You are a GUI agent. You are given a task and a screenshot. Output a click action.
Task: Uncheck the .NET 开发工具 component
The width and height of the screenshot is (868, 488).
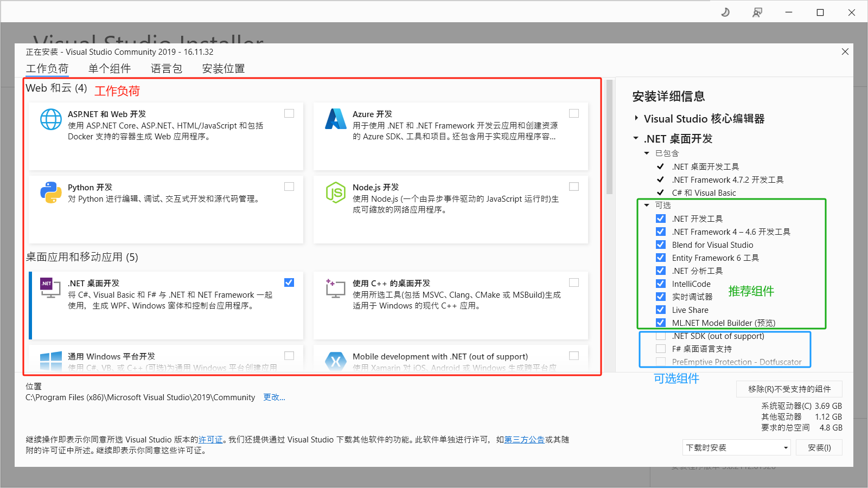tap(661, 219)
